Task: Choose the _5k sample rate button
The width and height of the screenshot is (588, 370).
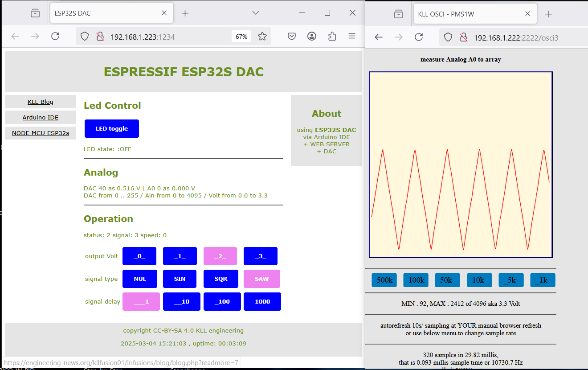Action: pyautogui.click(x=511, y=280)
